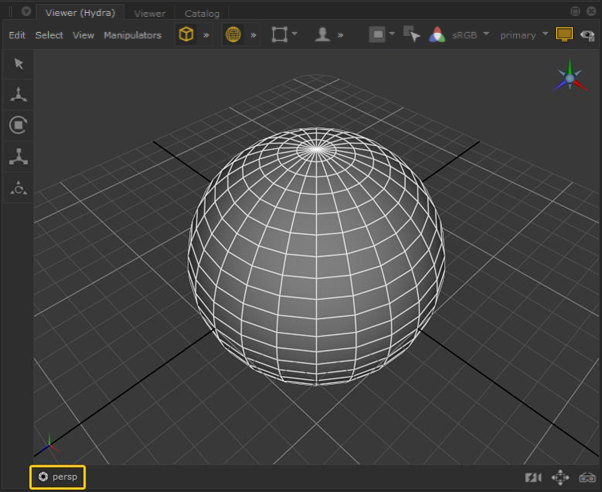Image resolution: width=602 pixels, height=492 pixels.
Task: Activate the scale manipulator tool
Action: (18, 156)
